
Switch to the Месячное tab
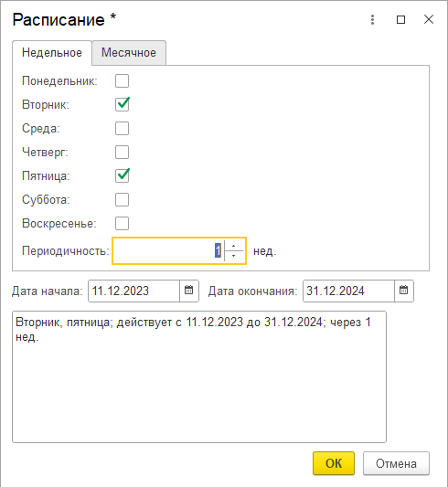(129, 52)
